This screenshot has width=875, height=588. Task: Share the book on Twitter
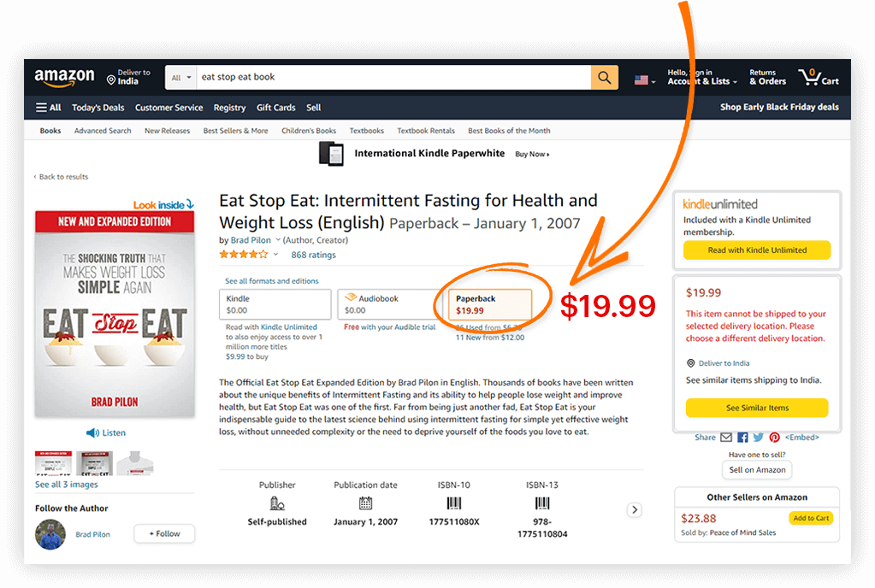(x=758, y=438)
